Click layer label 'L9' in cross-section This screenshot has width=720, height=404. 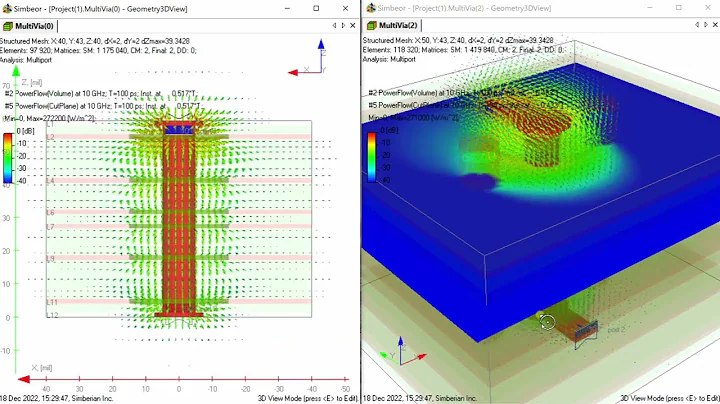click(x=51, y=258)
